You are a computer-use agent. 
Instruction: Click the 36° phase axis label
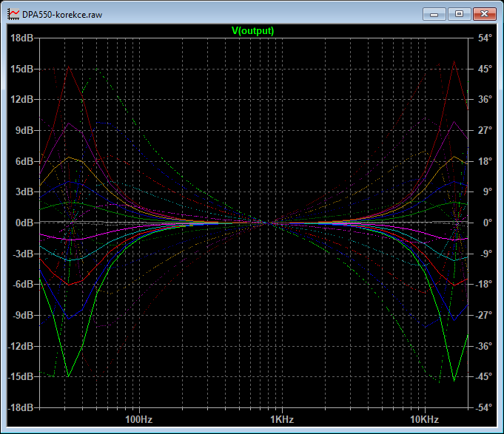485,99
